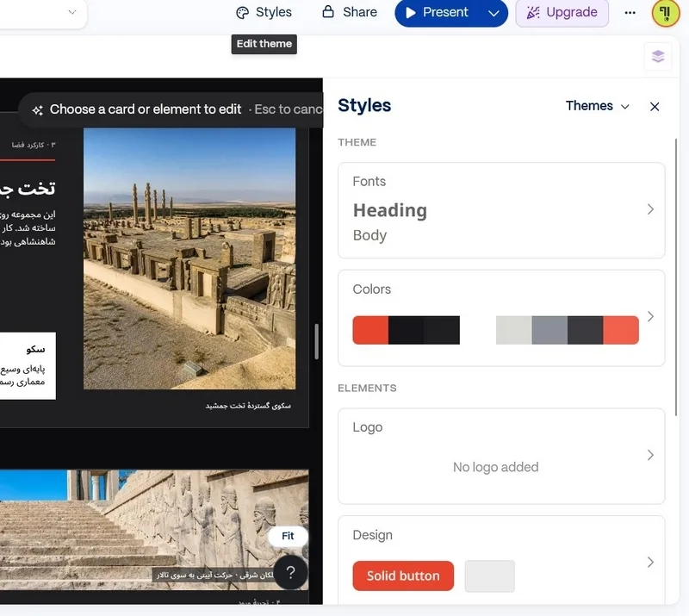Select the light gray color swatch

(x=513, y=330)
